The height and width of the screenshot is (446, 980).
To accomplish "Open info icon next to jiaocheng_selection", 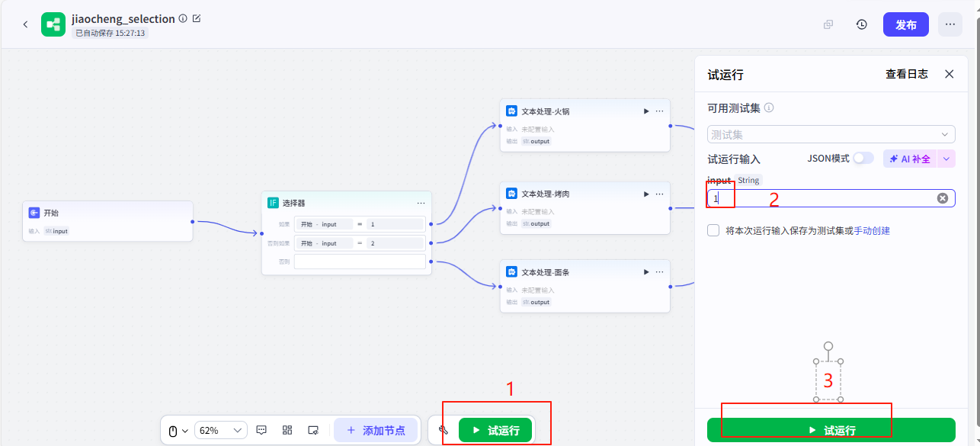I will pyautogui.click(x=183, y=18).
